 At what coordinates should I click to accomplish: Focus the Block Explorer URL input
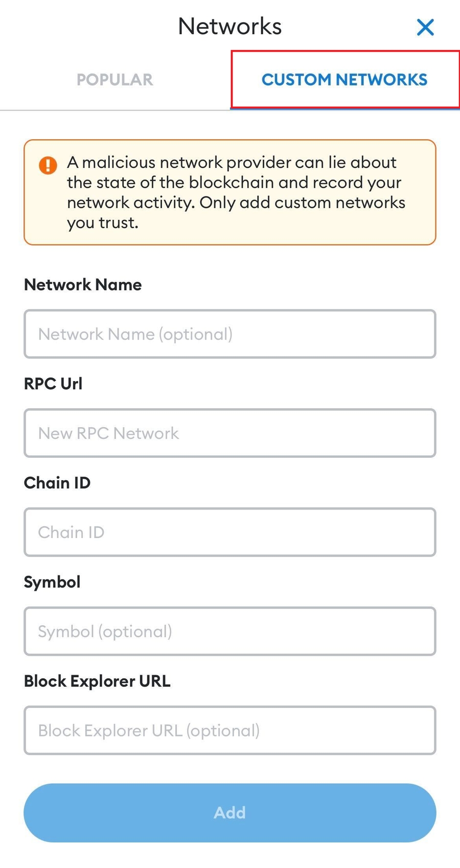(x=230, y=731)
